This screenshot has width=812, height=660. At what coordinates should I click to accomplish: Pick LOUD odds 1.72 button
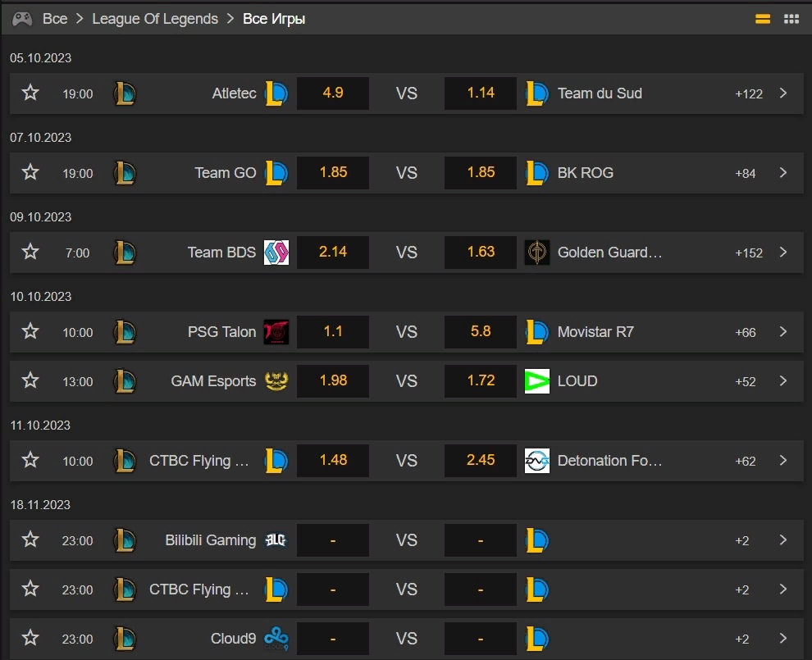click(481, 381)
